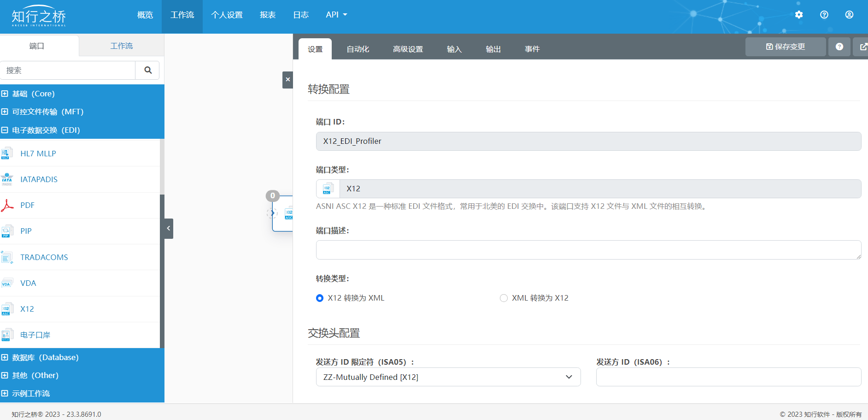Open settings gear icon in header
868x420 pixels.
pos(799,15)
